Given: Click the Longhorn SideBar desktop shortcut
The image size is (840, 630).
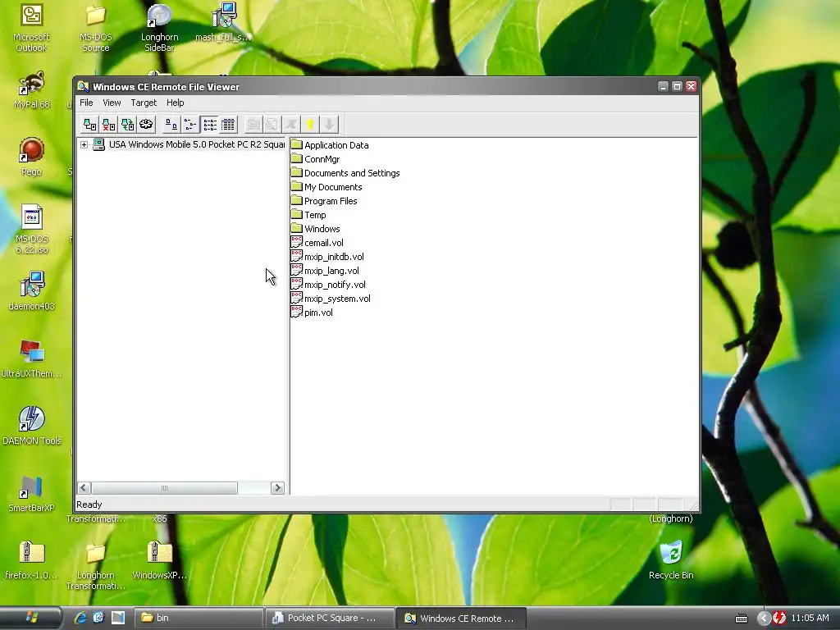Looking at the screenshot, I should click(x=160, y=27).
